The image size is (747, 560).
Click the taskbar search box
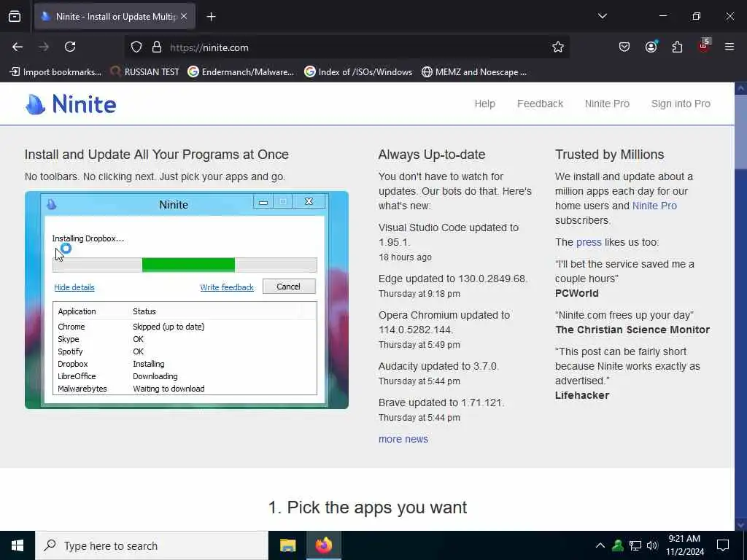tap(152, 545)
